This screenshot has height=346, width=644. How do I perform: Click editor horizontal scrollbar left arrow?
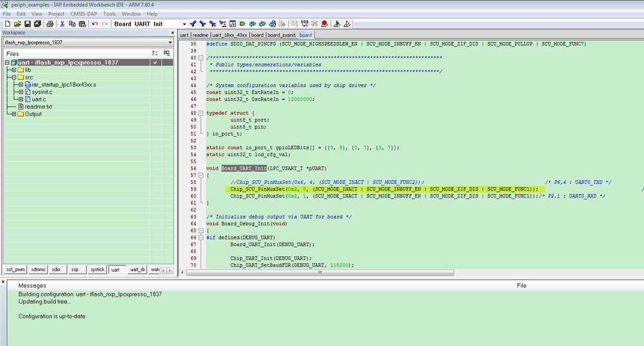tap(182, 272)
